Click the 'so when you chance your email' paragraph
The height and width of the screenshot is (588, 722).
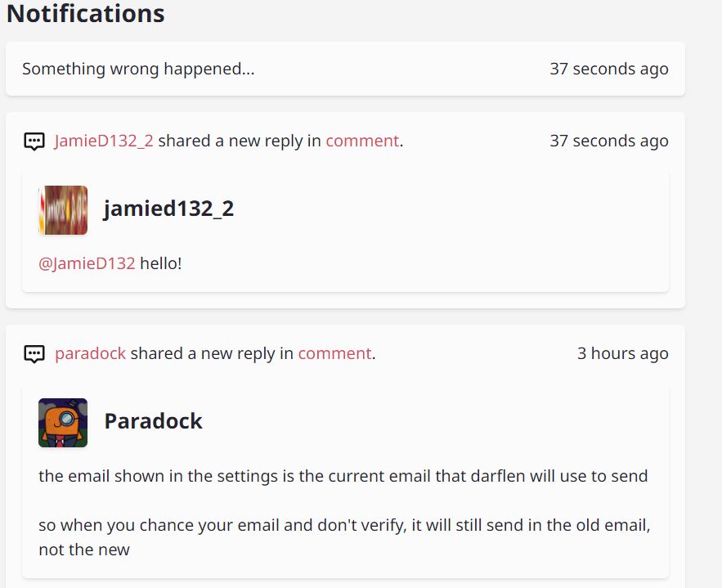point(344,537)
